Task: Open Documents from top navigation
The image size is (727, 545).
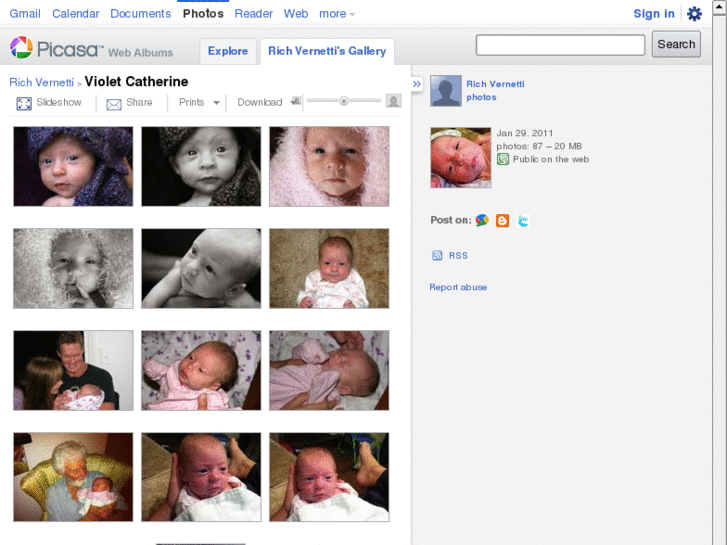Action: point(140,14)
